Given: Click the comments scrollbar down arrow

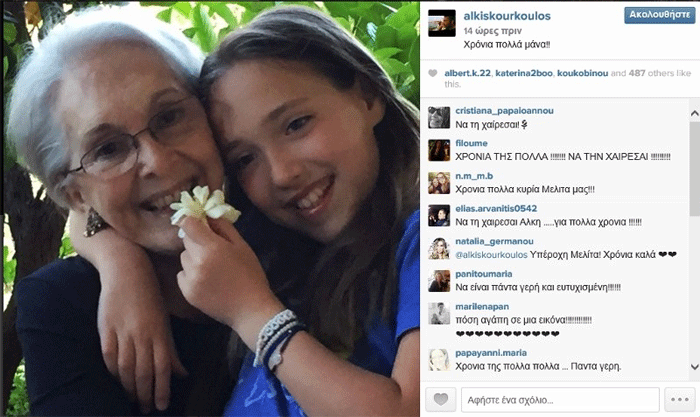Looking at the screenshot, I should 695,367.
